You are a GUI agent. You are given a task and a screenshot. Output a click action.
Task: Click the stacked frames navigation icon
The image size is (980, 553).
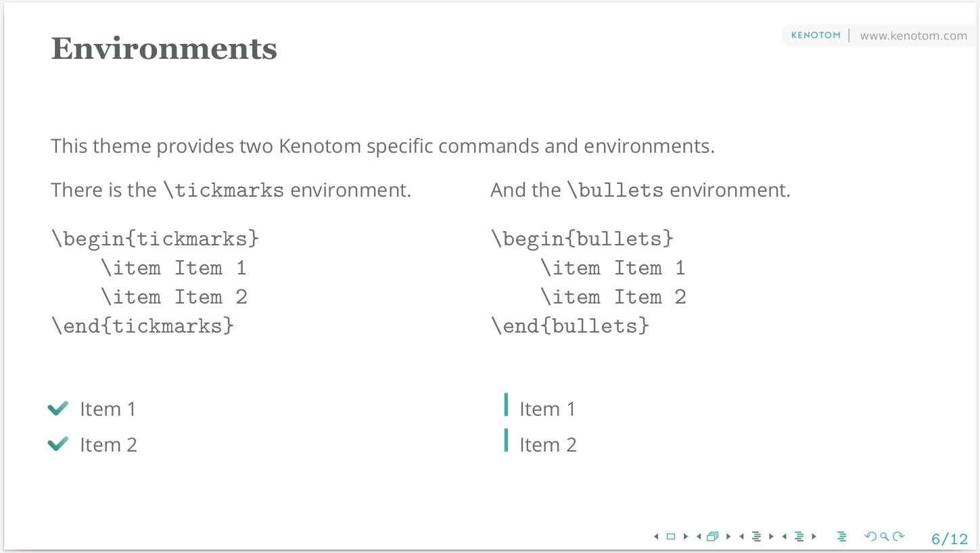point(713,537)
